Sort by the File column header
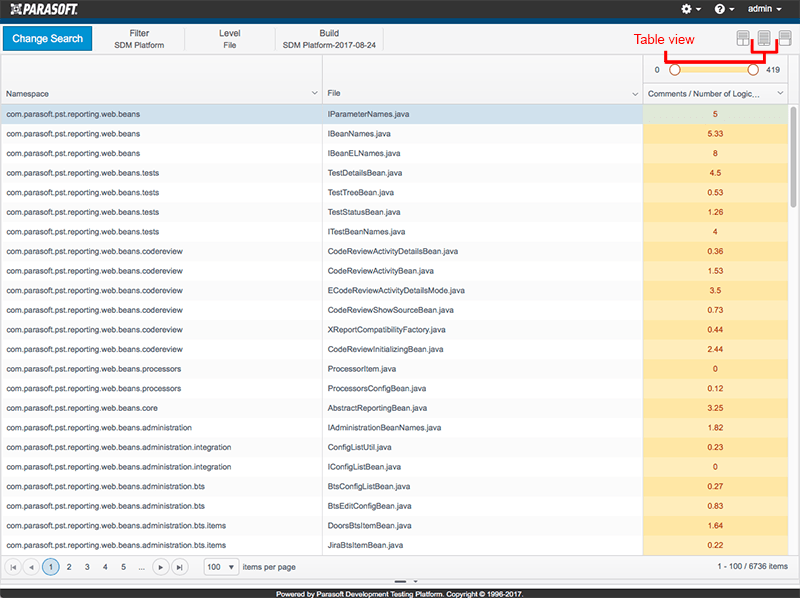The width and height of the screenshot is (800, 598). [x=334, y=93]
